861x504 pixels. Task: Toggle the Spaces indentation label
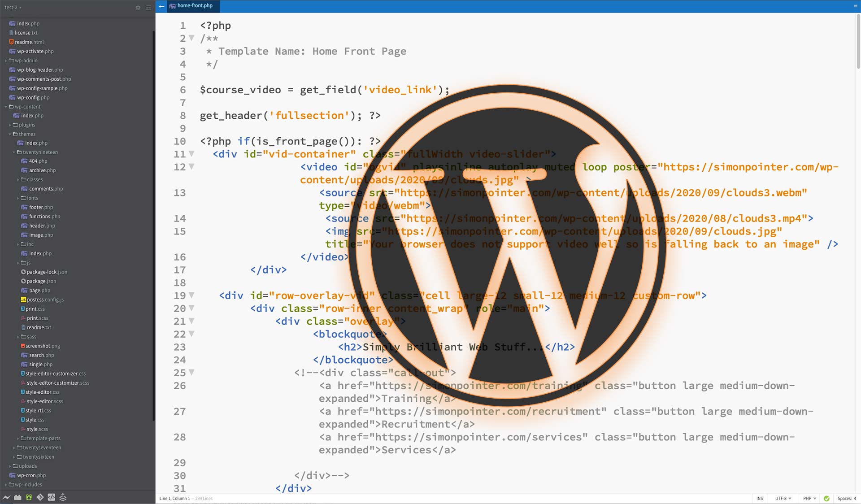[844, 499]
